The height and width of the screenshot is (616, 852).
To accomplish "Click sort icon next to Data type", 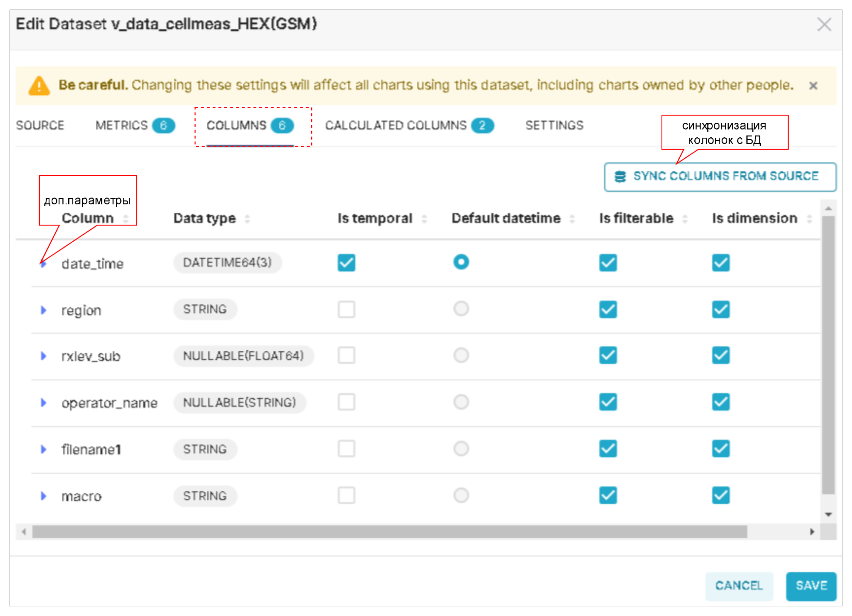I will pos(247,219).
